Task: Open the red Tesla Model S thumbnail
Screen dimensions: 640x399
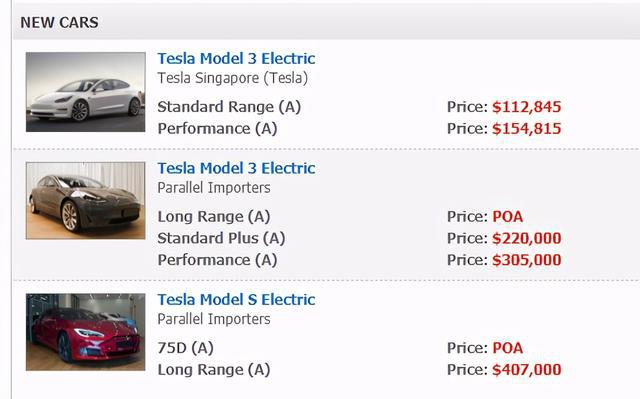Action: point(85,332)
